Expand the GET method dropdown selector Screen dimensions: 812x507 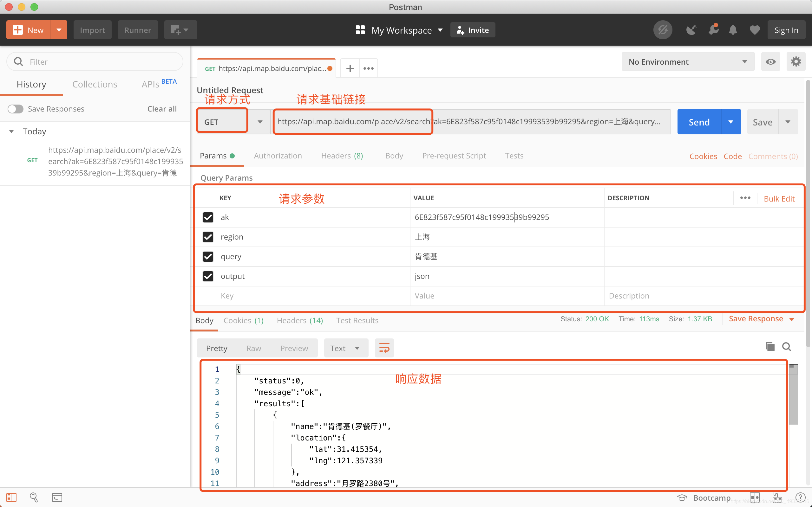(259, 121)
